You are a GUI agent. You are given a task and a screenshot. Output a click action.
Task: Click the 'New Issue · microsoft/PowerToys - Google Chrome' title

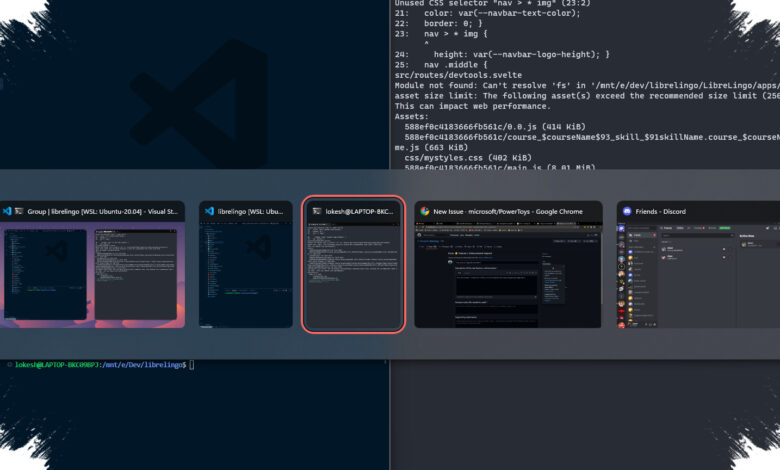click(x=508, y=211)
